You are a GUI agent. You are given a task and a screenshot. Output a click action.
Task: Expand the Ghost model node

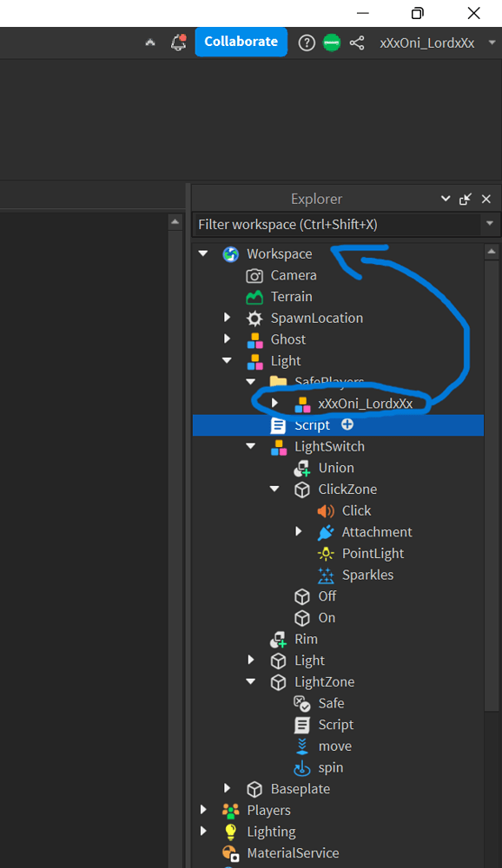click(x=228, y=339)
